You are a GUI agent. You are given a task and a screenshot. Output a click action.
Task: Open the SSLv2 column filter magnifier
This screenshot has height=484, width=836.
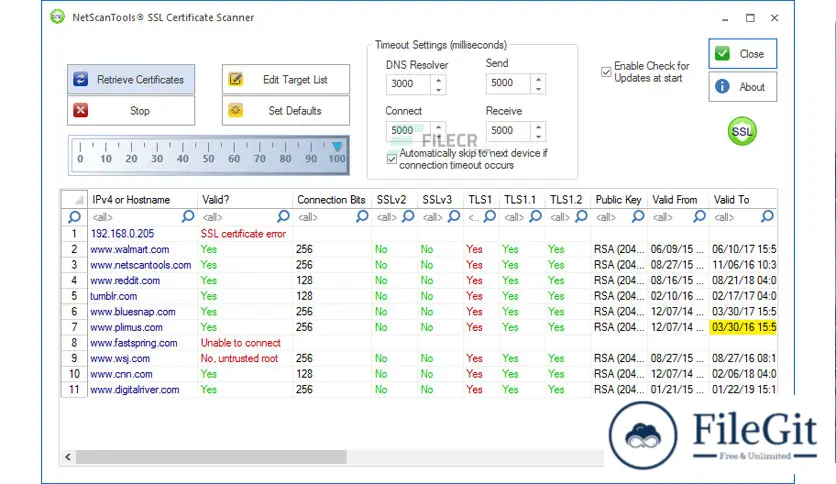click(x=408, y=216)
